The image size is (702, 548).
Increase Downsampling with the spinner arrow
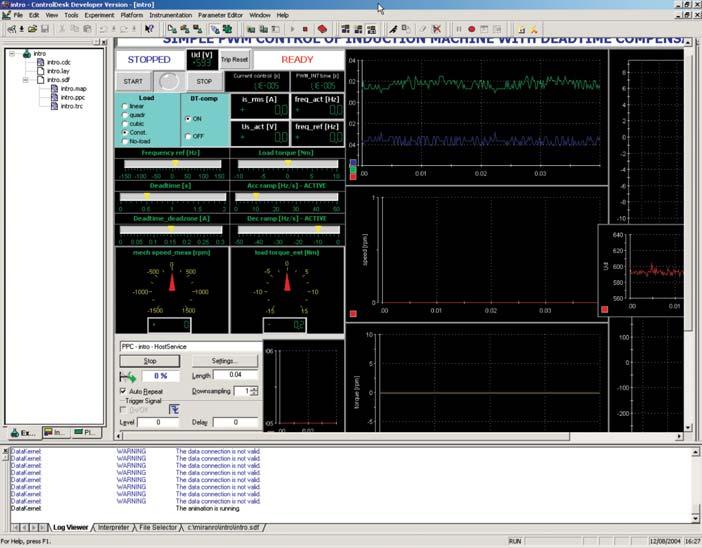254,388
